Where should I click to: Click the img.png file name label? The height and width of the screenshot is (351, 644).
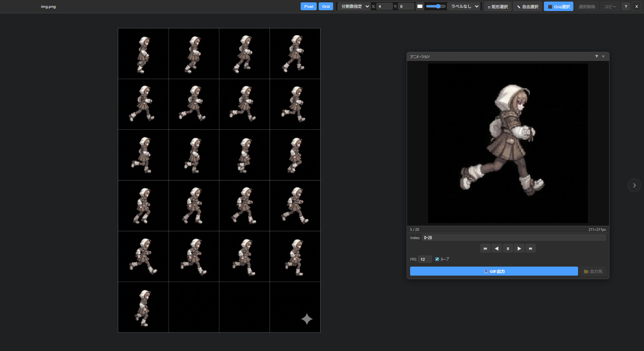pyautogui.click(x=48, y=7)
